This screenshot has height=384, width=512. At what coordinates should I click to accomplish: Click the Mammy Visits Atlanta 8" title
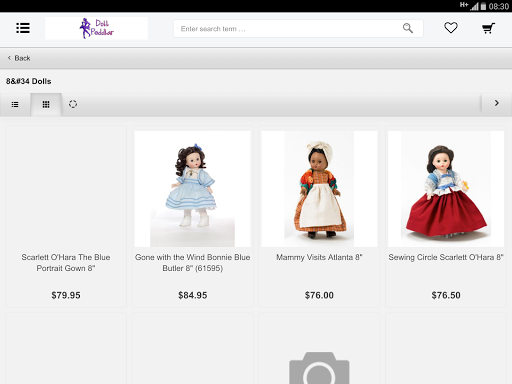[x=319, y=257]
